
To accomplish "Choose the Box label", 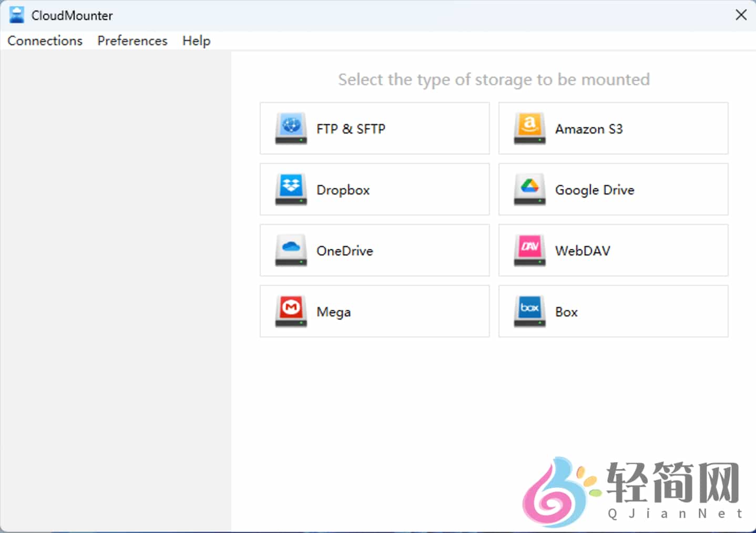I will (566, 312).
